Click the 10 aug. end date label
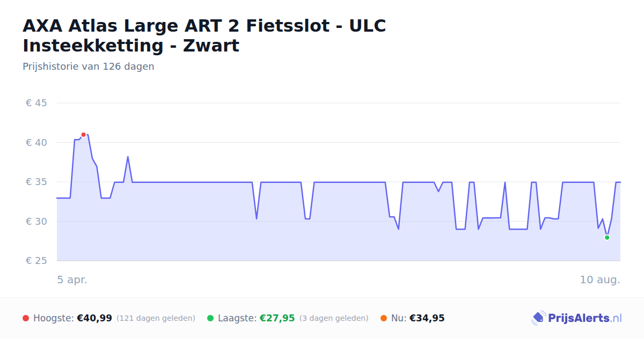This screenshot has height=338, width=644. pyautogui.click(x=600, y=280)
